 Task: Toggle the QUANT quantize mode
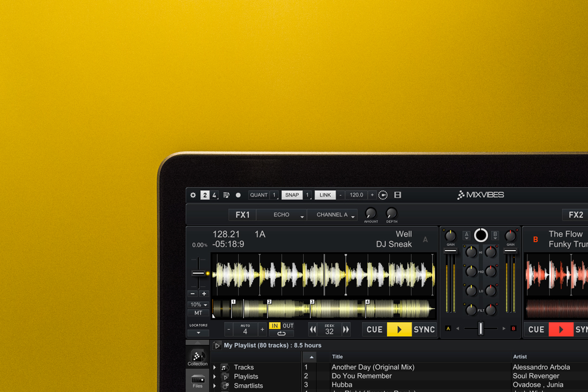tap(259, 195)
